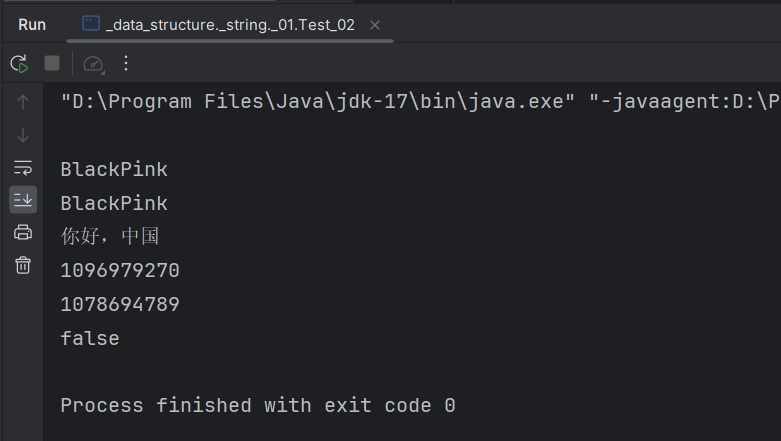Click the java.exe command line text

click(420, 102)
